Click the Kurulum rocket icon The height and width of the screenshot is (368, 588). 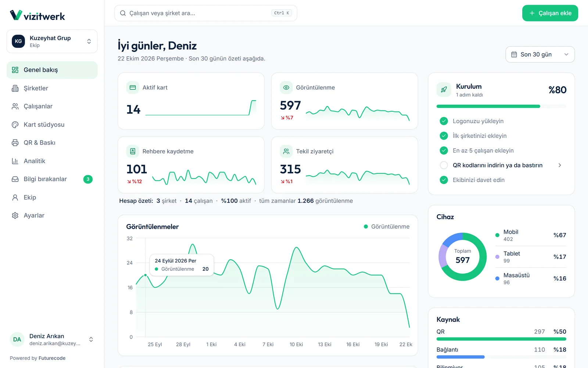[x=444, y=90]
